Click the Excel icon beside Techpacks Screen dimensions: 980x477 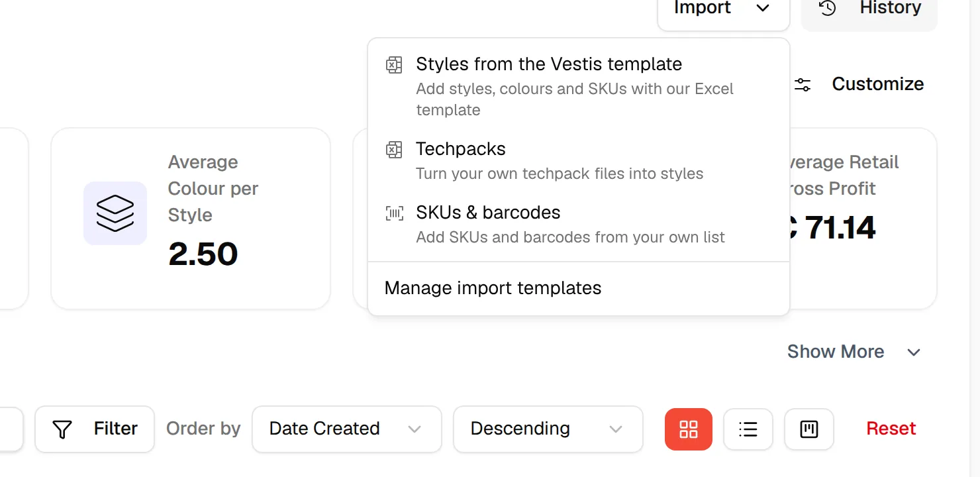(394, 150)
